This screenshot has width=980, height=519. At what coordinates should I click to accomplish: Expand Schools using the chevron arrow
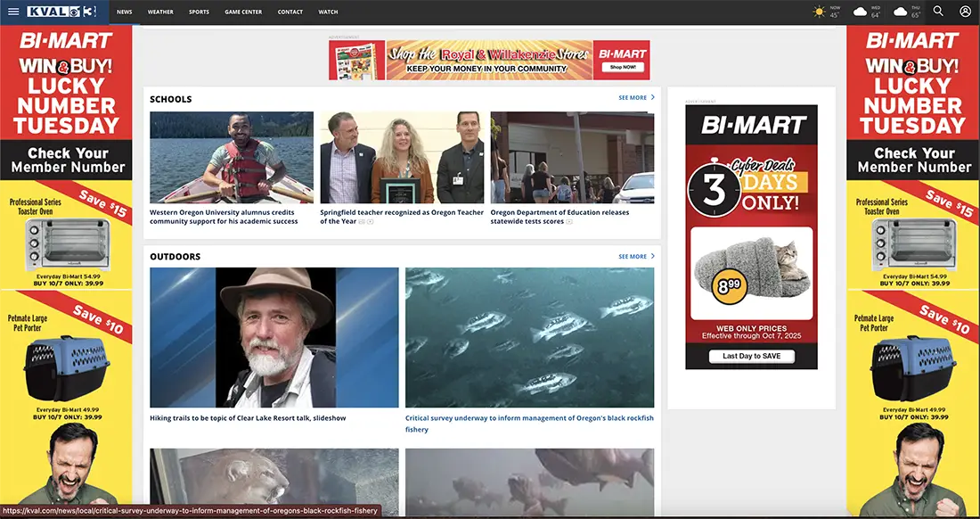point(652,97)
